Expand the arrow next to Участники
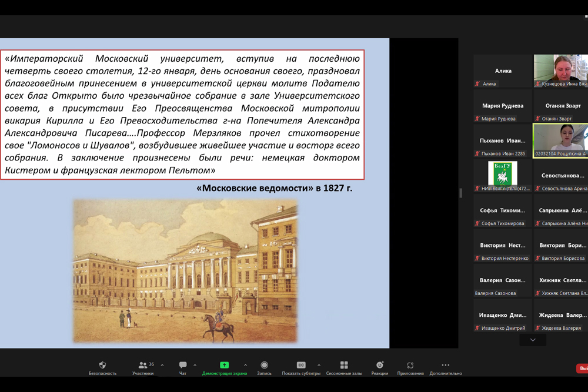The image size is (588, 392). click(x=162, y=365)
